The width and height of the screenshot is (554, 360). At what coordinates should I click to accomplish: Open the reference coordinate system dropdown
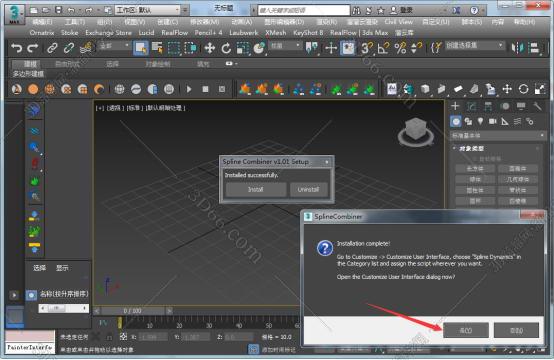click(285, 46)
